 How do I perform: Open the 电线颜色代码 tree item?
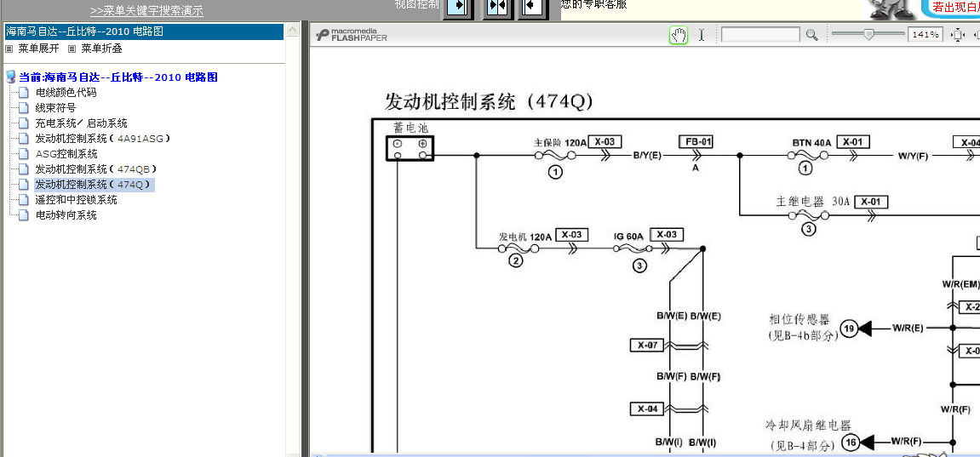(x=66, y=93)
